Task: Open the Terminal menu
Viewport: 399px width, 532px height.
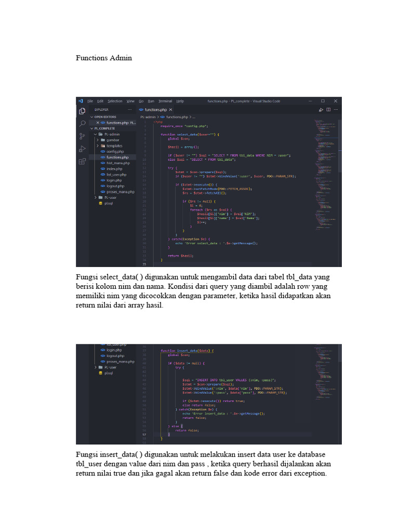Action: 165,101
